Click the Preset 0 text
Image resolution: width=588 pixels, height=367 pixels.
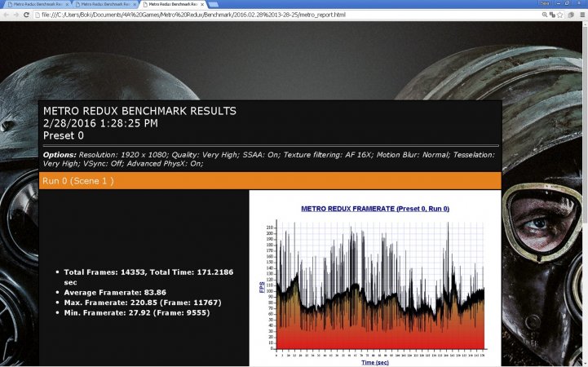coord(64,135)
